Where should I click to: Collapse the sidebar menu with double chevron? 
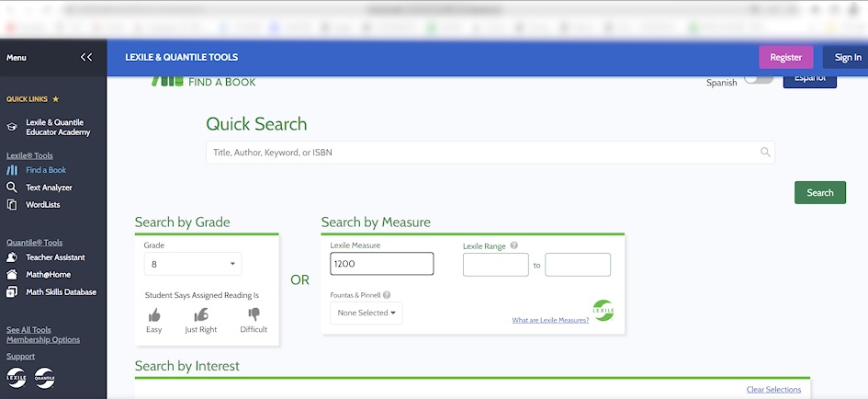(x=86, y=57)
